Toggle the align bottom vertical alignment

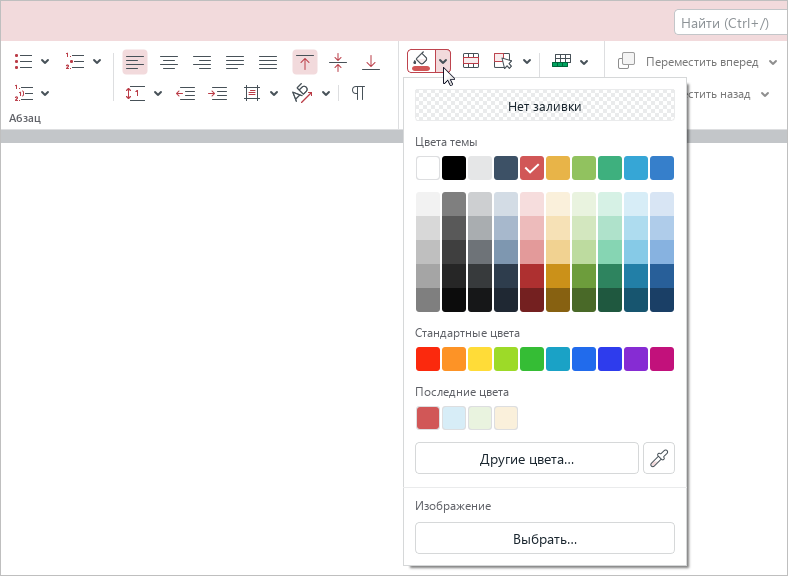[371, 62]
